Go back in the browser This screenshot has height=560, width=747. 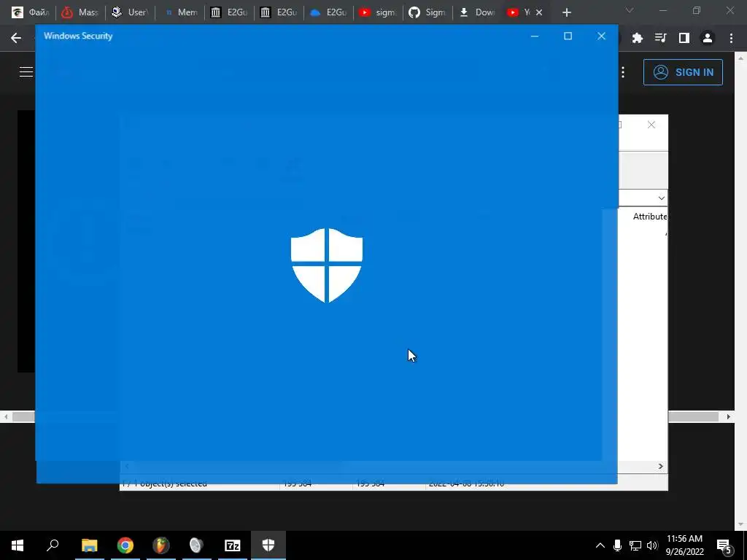(x=16, y=38)
